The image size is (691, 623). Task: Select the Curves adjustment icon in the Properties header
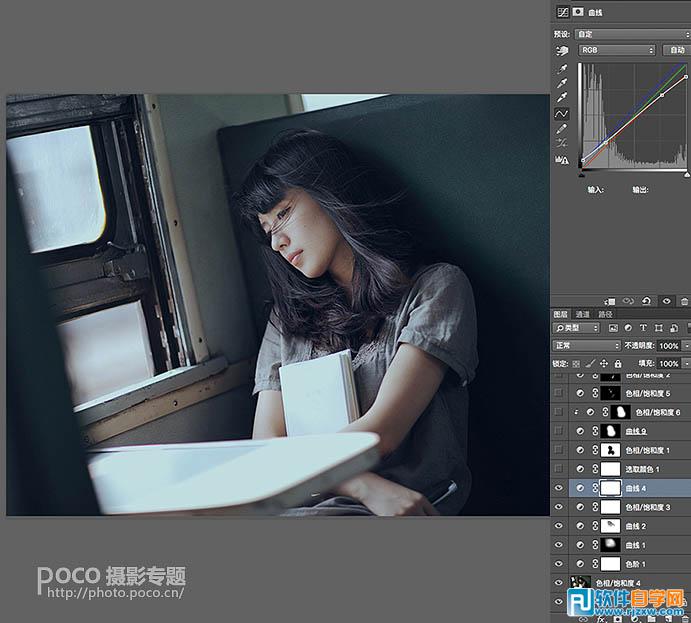click(563, 12)
